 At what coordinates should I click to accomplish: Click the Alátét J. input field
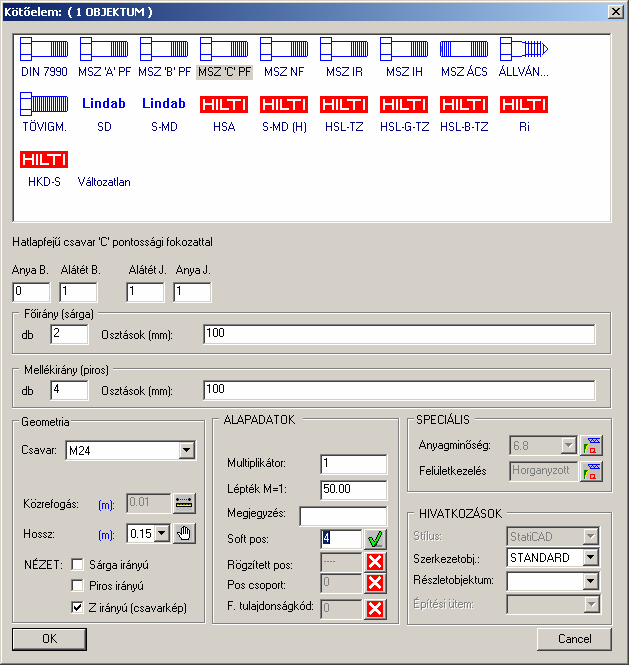pyautogui.click(x=145, y=292)
